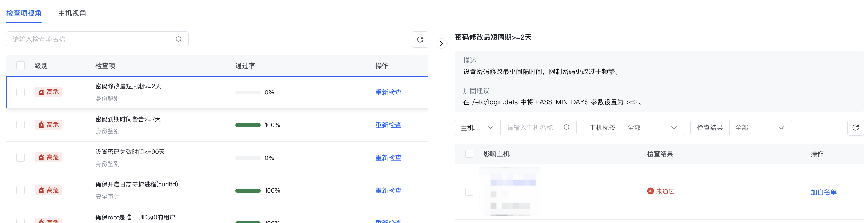
Task: Toggle the select-all checkbox in check items header
Action: click(21, 65)
